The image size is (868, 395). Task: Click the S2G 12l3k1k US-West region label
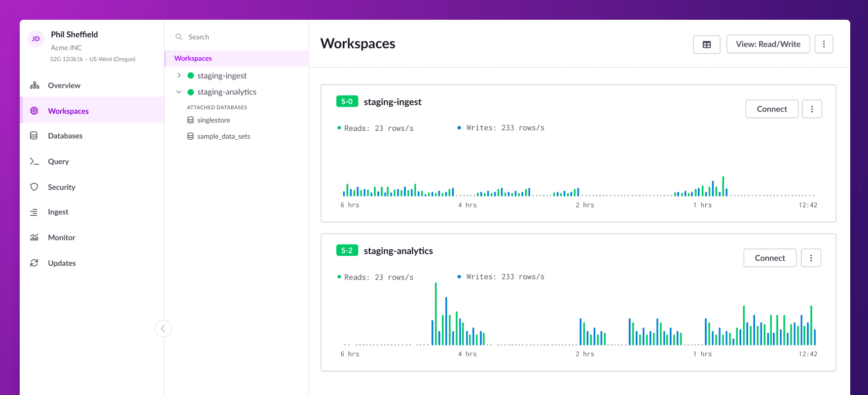[x=93, y=59]
